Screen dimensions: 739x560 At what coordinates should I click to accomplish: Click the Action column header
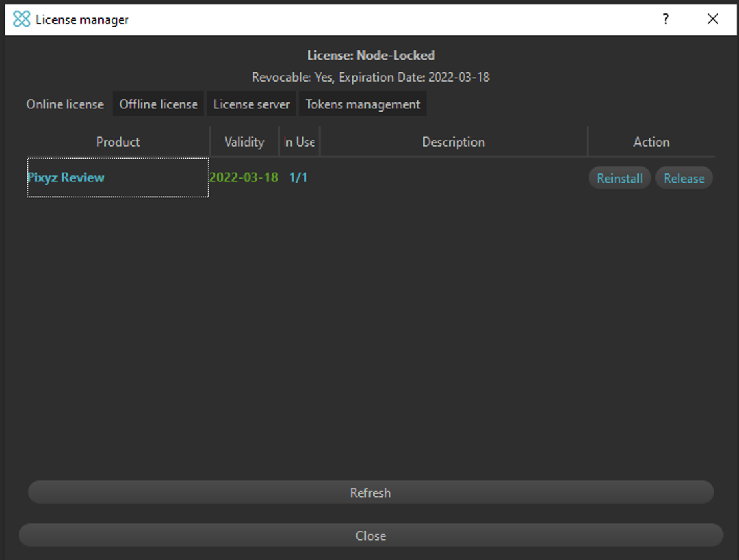click(x=651, y=142)
